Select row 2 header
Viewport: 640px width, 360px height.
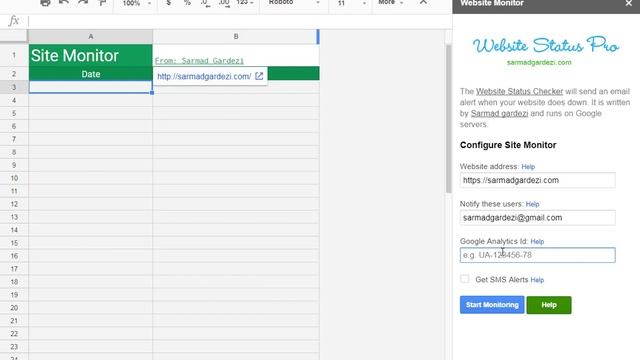point(14,74)
